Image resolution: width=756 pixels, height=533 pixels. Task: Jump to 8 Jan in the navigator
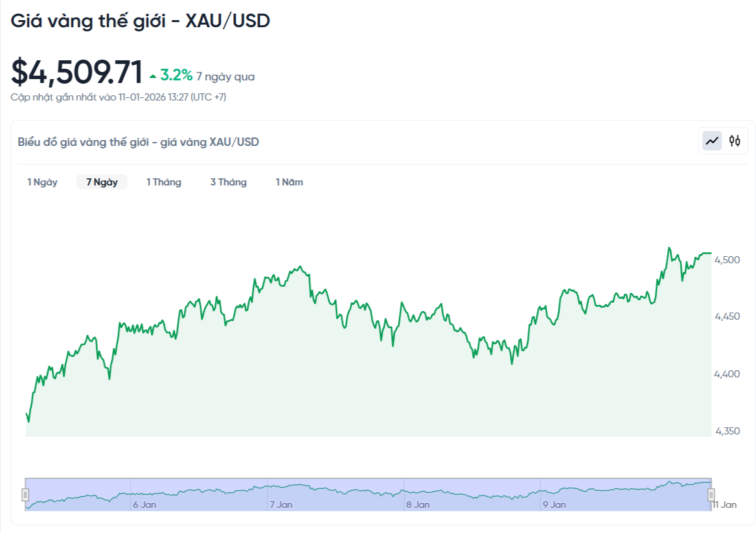[x=418, y=504]
